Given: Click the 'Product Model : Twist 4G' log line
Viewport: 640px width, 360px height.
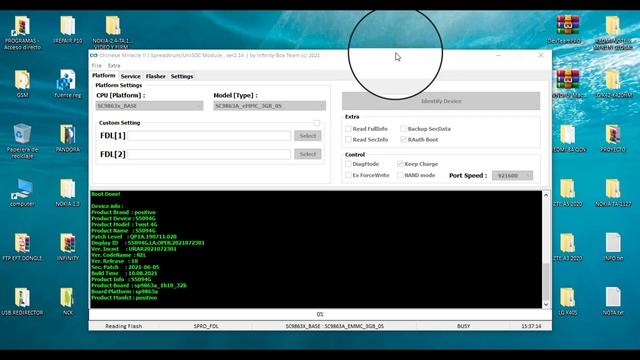Looking at the screenshot, I should (x=124, y=224).
